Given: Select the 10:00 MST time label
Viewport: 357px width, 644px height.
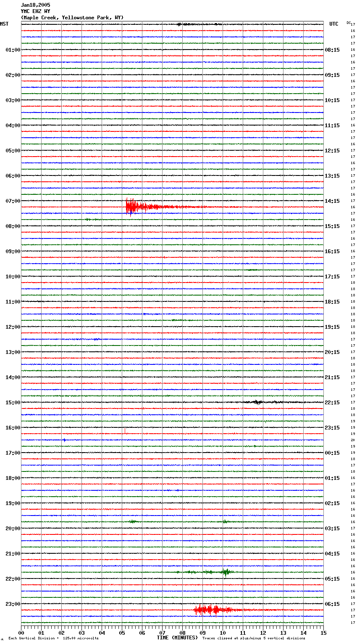Looking at the screenshot, I should 13,277.
